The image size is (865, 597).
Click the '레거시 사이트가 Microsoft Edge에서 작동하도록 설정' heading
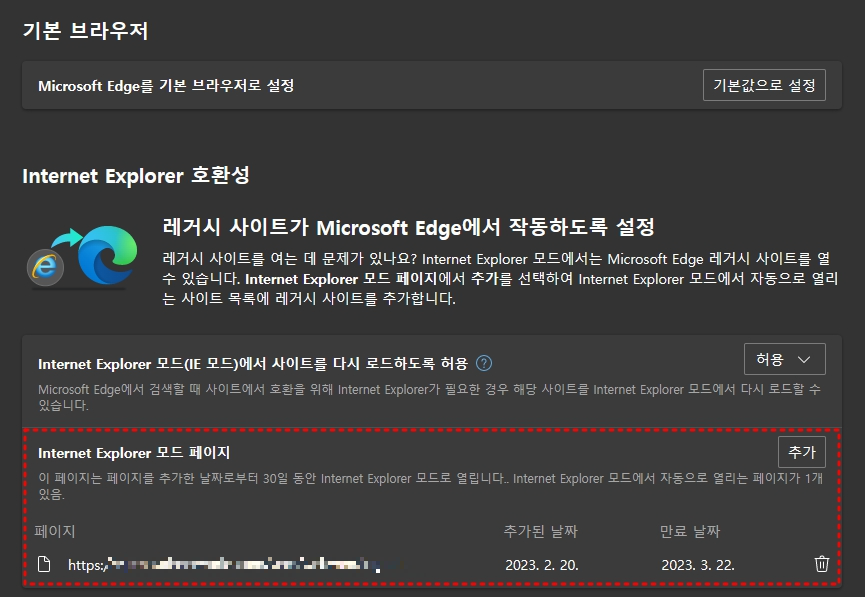click(x=409, y=227)
